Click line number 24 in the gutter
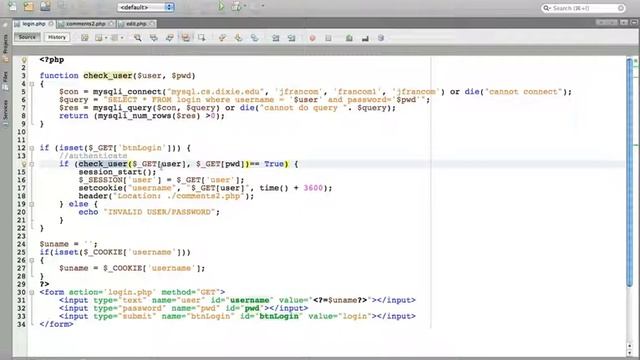This screenshot has width=640, height=360. pos(21,244)
